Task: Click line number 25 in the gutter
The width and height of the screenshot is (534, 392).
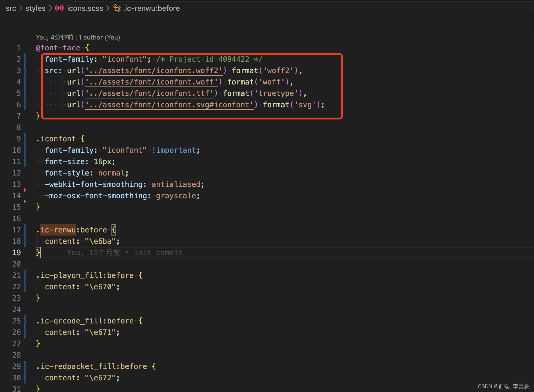Action: pos(16,321)
